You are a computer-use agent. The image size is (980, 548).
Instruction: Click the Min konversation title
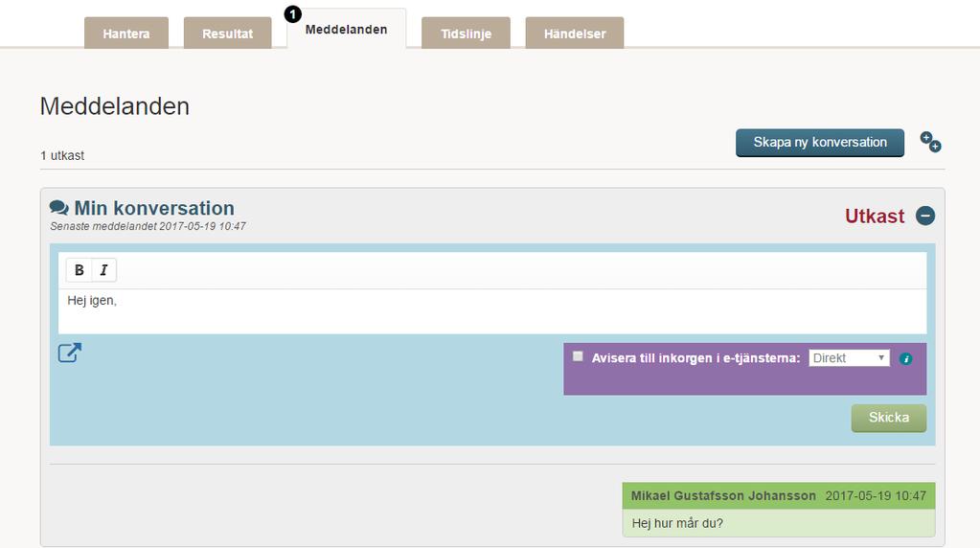pyautogui.click(x=154, y=208)
